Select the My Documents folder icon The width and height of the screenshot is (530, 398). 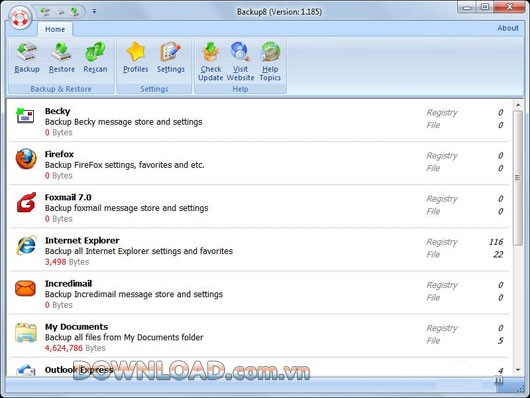tap(26, 332)
